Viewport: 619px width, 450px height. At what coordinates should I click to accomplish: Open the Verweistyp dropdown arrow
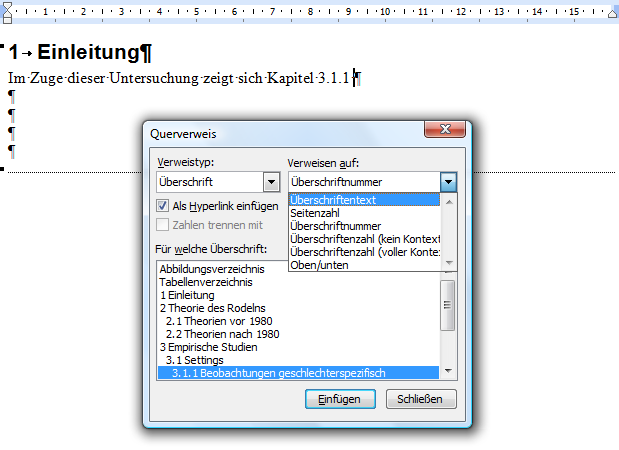click(x=272, y=182)
